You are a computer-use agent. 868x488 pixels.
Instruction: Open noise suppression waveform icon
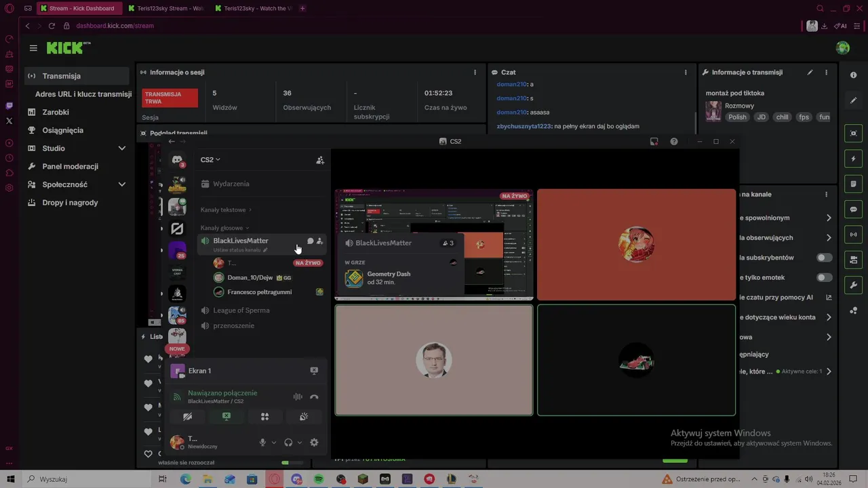[x=298, y=397]
